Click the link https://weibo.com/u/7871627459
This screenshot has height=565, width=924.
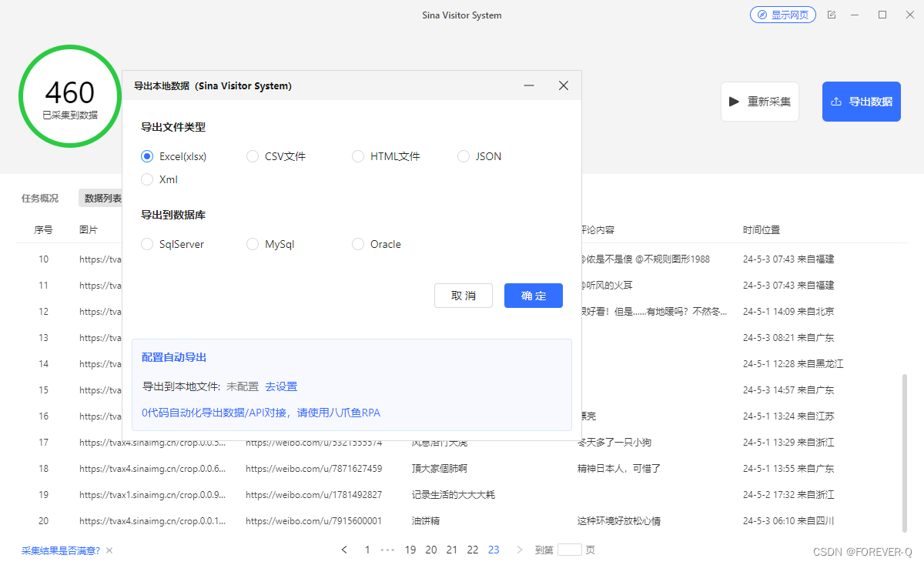pyautogui.click(x=313, y=468)
